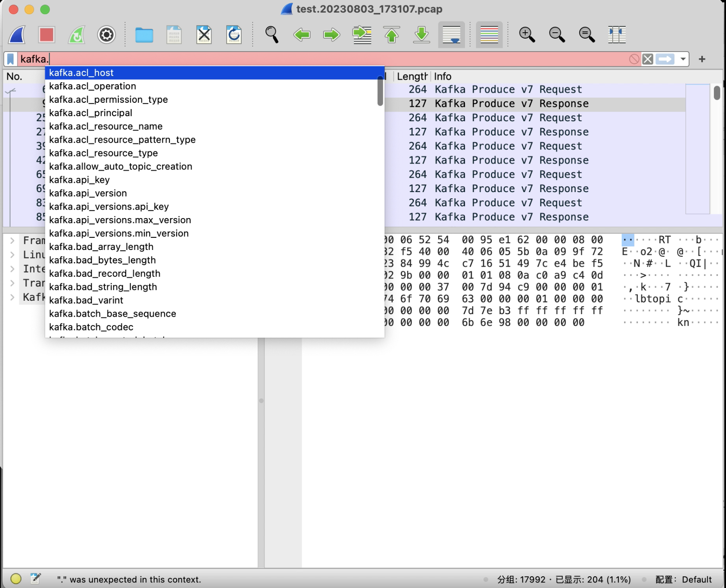
Task: Go back with the green left arrow
Action: pos(302,35)
